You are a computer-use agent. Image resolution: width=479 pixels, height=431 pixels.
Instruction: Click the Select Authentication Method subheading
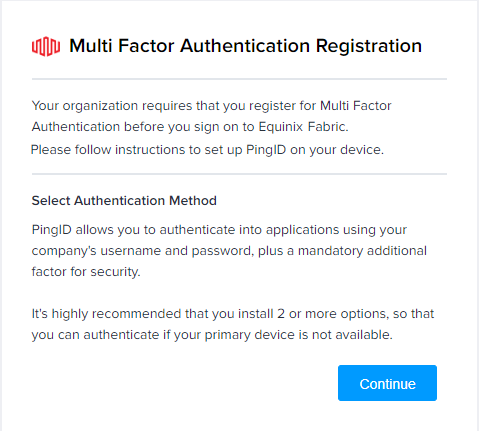pyautogui.click(x=124, y=201)
